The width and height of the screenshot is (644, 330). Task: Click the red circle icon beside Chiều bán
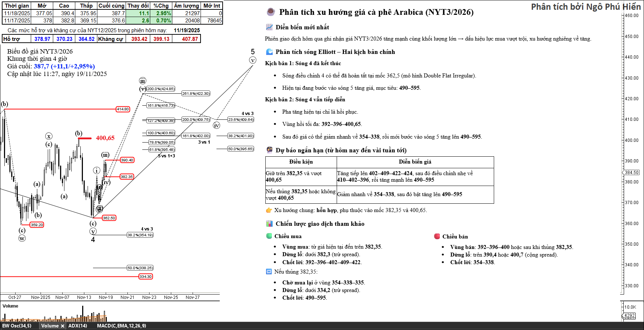tap(437, 236)
